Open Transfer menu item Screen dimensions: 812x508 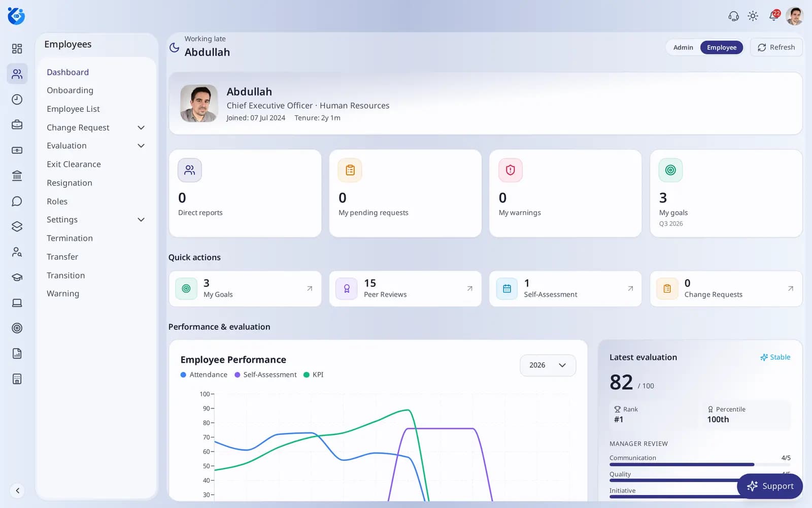click(x=62, y=257)
